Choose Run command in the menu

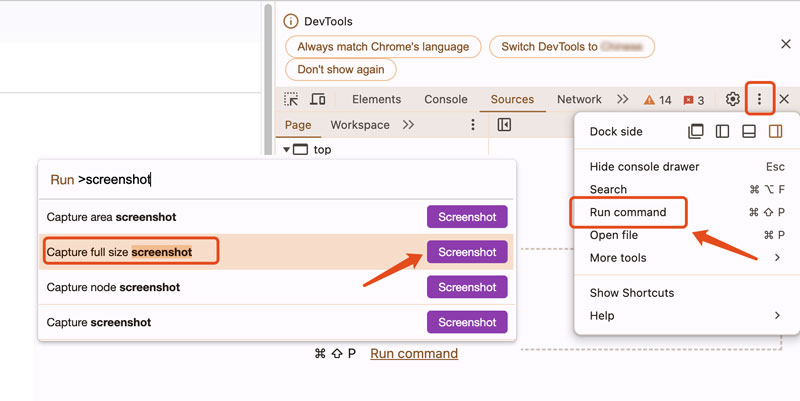coord(686,212)
